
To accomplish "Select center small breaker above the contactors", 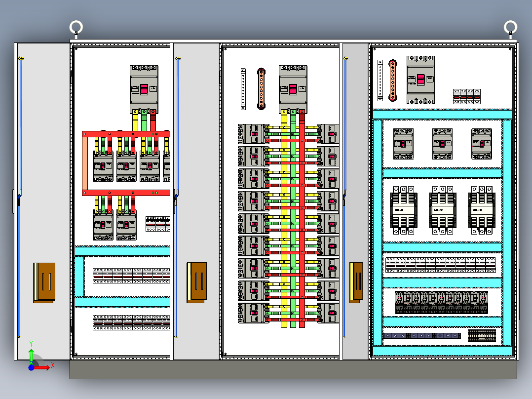I will pyautogui.click(x=442, y=144).
